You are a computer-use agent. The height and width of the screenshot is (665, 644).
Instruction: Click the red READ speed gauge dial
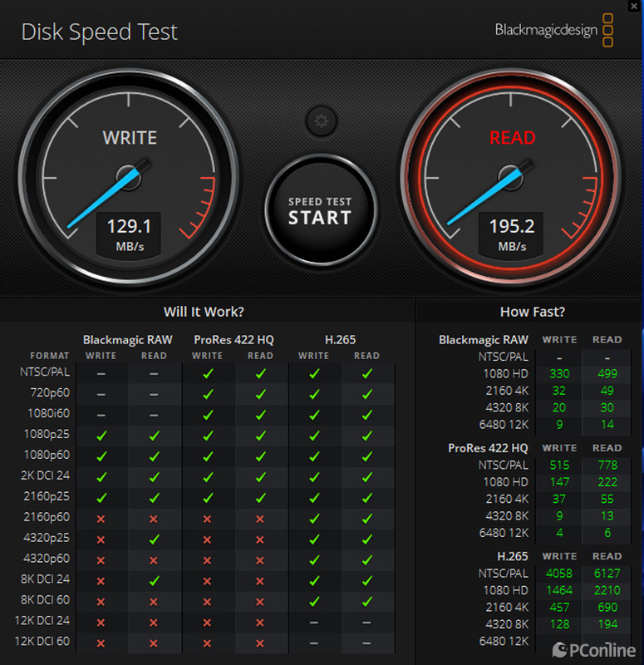pyautogui.click(x=511, y=175)
